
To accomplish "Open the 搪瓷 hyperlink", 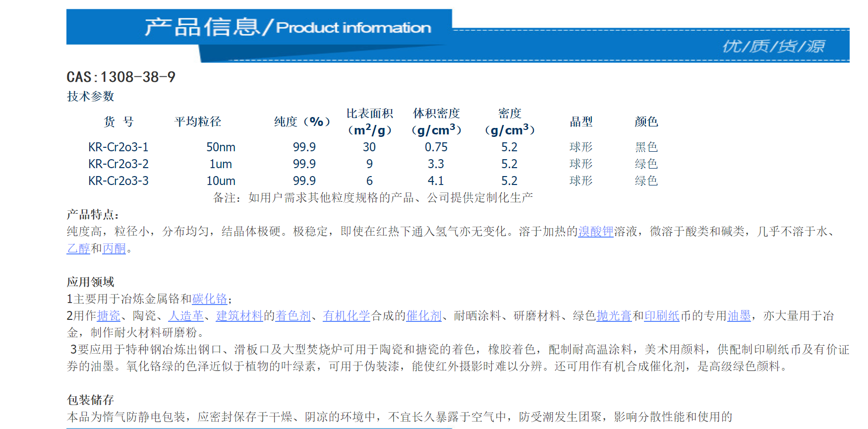I will pyautogui.click(x=109, y=316).
